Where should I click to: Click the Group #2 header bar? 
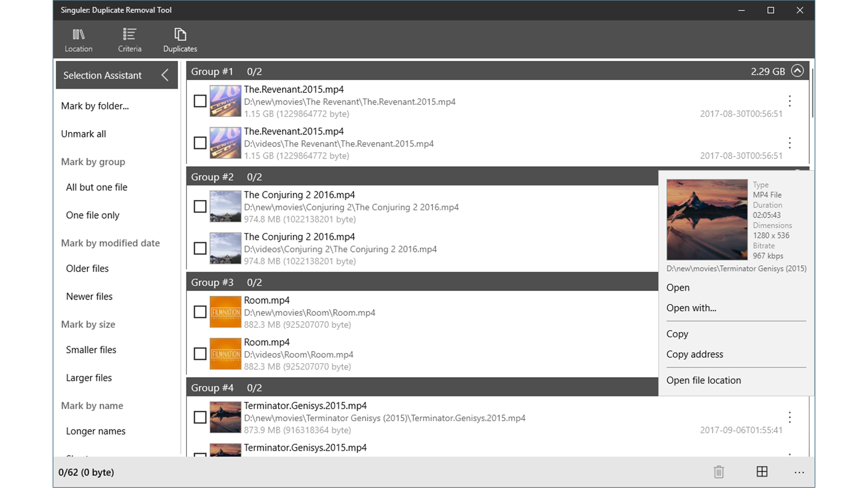click(422, 177)
